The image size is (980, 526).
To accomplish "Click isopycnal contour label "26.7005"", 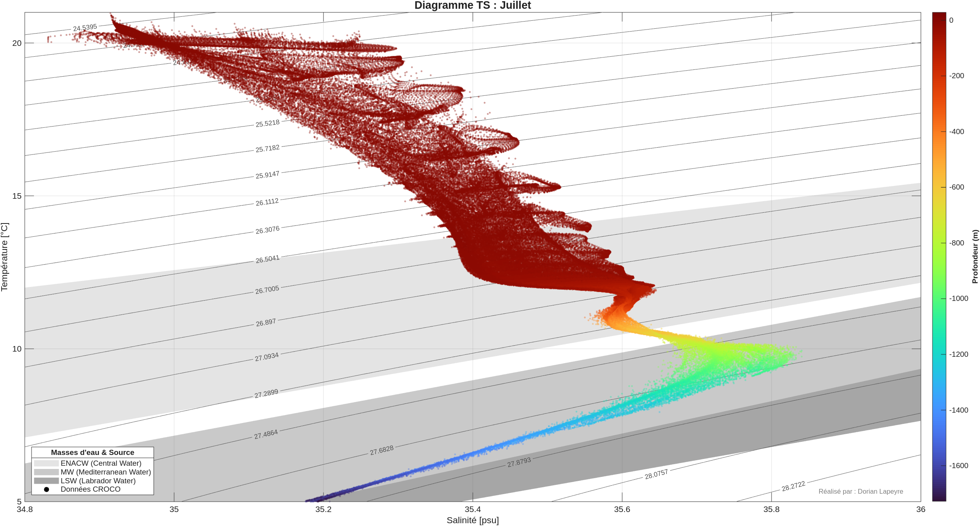I will 267,290.
